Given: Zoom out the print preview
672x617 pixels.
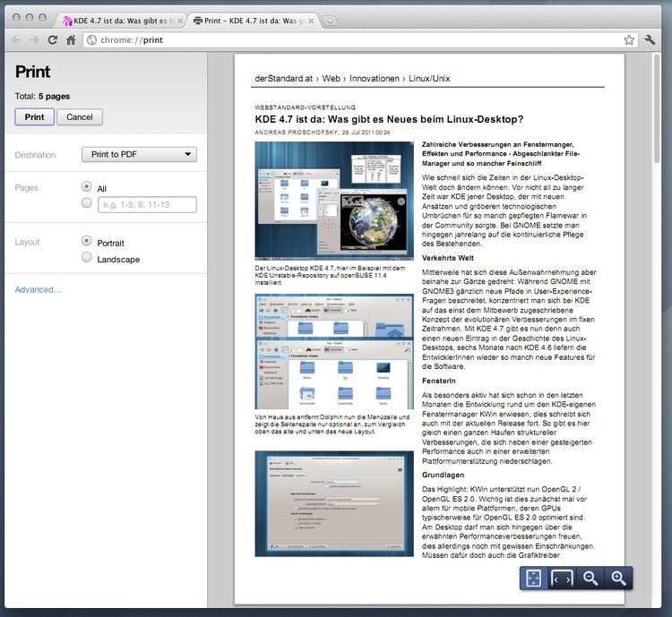Looking at the screenshot, I should click(x=590, y=578).
